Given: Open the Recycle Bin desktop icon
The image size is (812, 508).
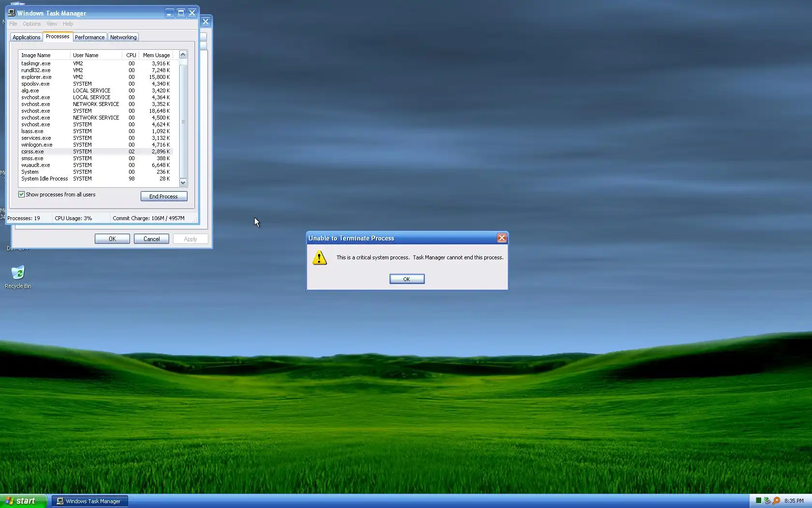Looking at the screenshot, I should click(18, 277).
